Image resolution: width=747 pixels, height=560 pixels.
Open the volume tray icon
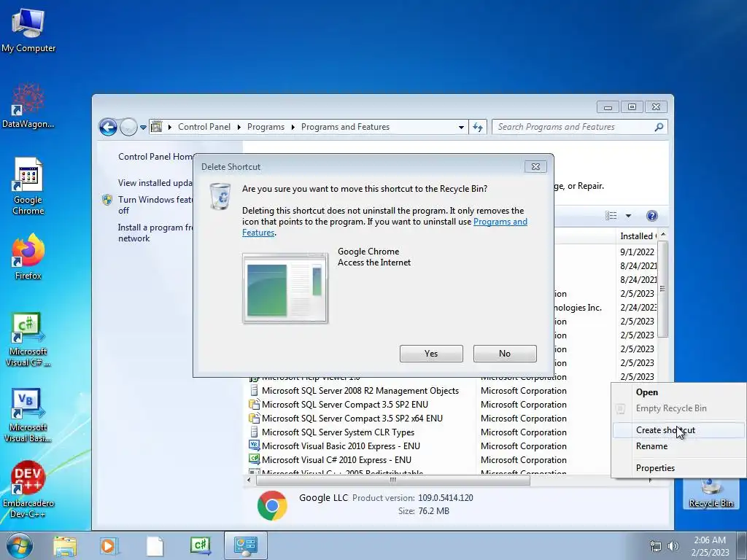(673, 545)
